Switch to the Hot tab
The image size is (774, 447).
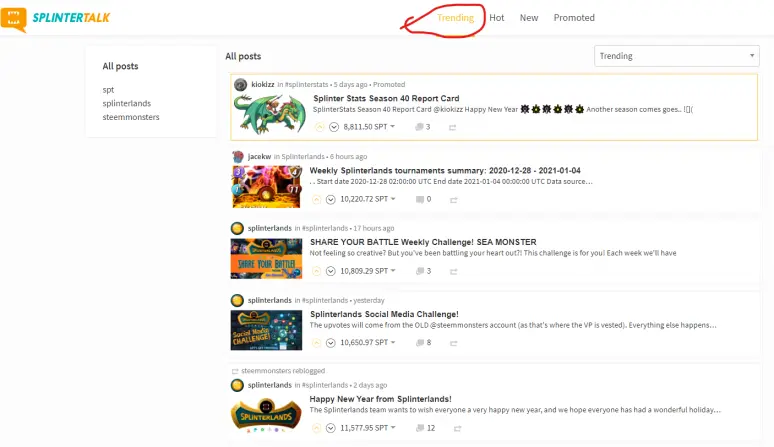tap(497, 18)
